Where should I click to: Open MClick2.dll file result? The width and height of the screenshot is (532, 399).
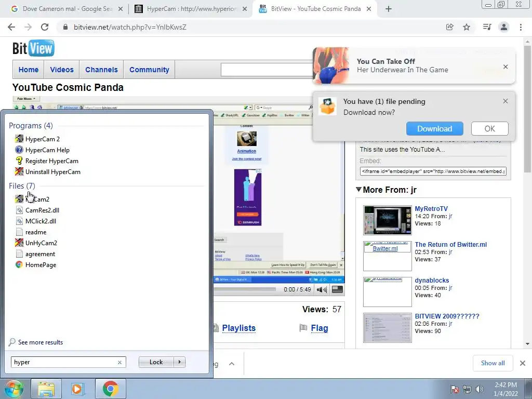point(36,221)
